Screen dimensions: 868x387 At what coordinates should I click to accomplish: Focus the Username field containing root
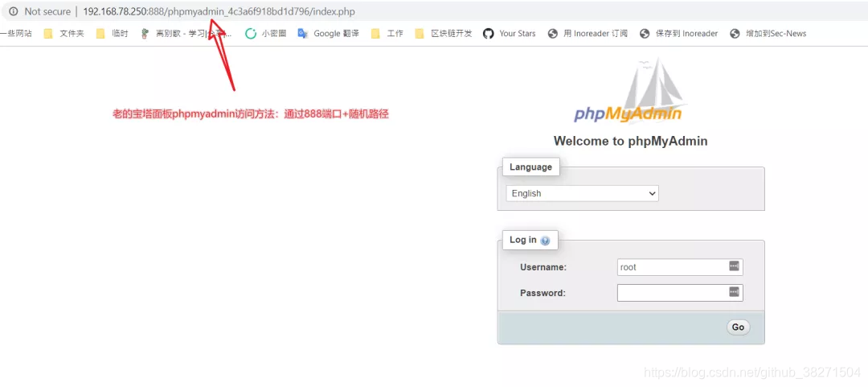coord(680,267)
